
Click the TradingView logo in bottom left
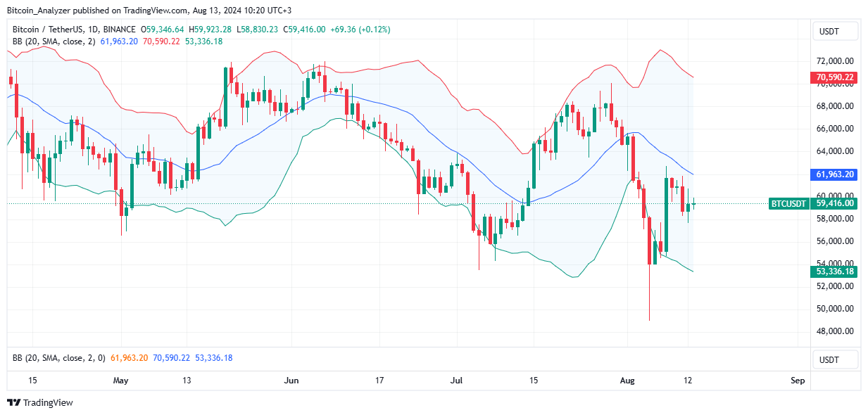[15, 403]
